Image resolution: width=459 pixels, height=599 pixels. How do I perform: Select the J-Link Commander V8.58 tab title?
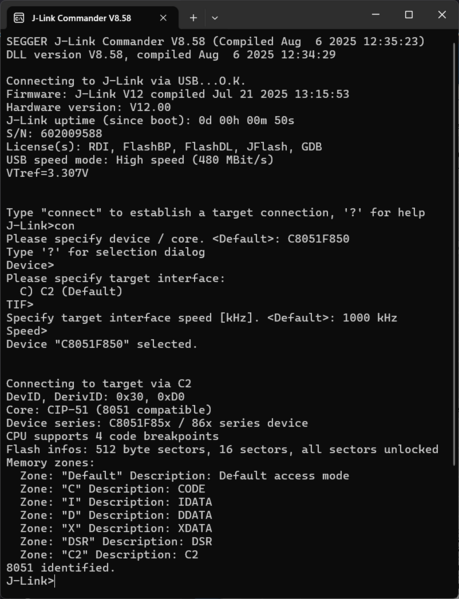coord(81,18)
